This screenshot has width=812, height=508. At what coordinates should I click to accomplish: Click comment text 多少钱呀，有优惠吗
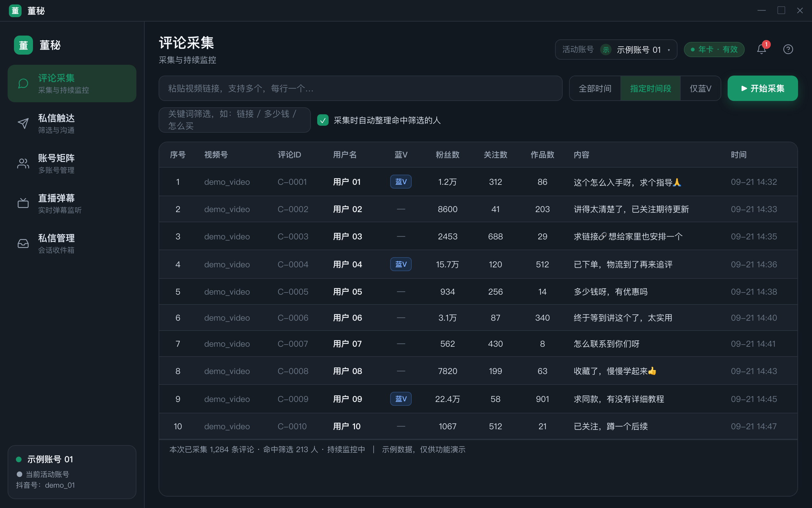[610, 292]
